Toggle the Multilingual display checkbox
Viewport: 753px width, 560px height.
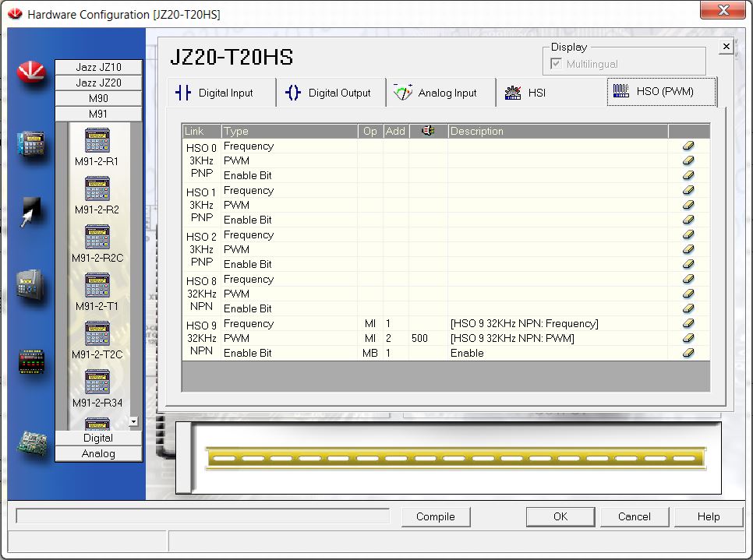point(556,64)
